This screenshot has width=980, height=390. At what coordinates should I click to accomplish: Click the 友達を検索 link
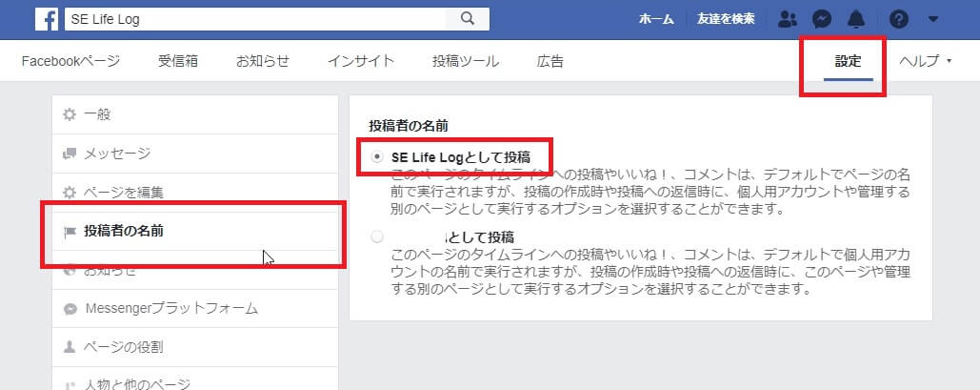(x=726, y=18)
